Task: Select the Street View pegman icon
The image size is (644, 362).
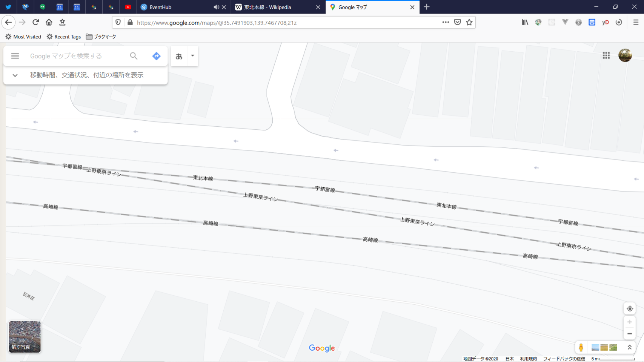Action: tap(581, 347)
